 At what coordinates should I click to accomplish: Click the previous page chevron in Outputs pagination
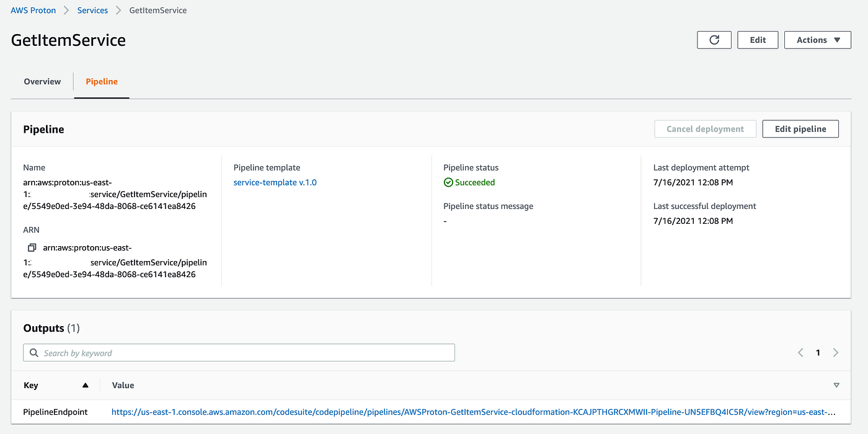pyautogui.click(x=800, y=352)
